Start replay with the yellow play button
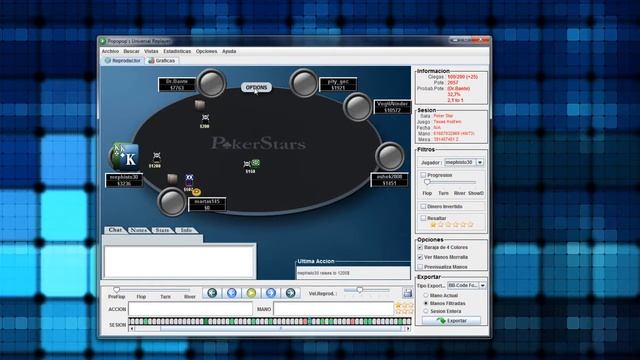 pyautogui.click(x=251, y=293)
